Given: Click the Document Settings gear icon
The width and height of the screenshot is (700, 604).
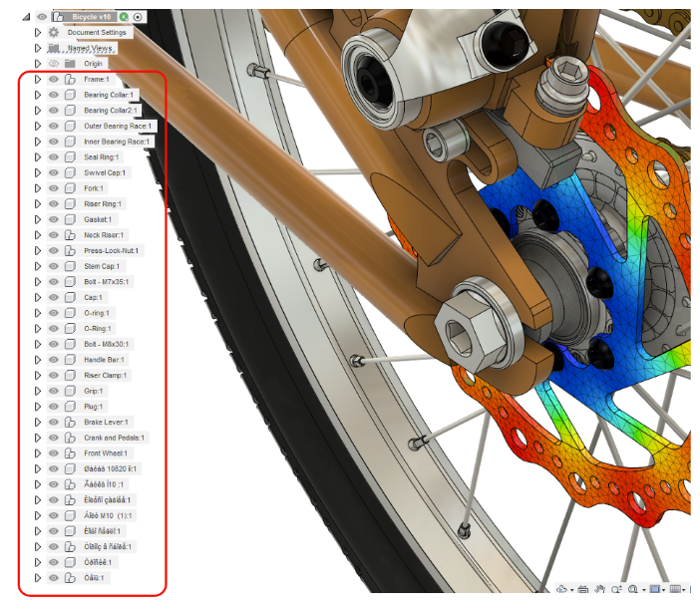Looking at the screenshot, I should pyautogui.click(x=54, y=32).
